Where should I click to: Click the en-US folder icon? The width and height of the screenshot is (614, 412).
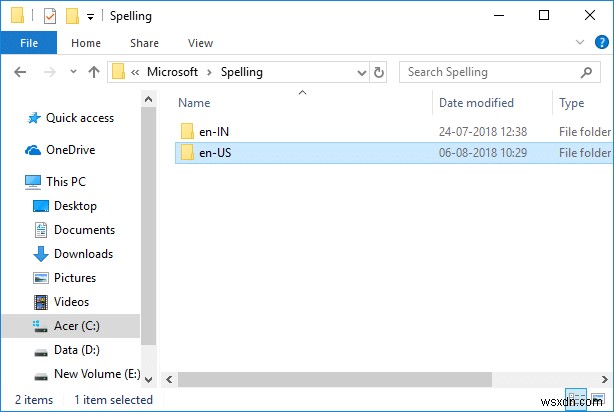click(x=187, y=152)
